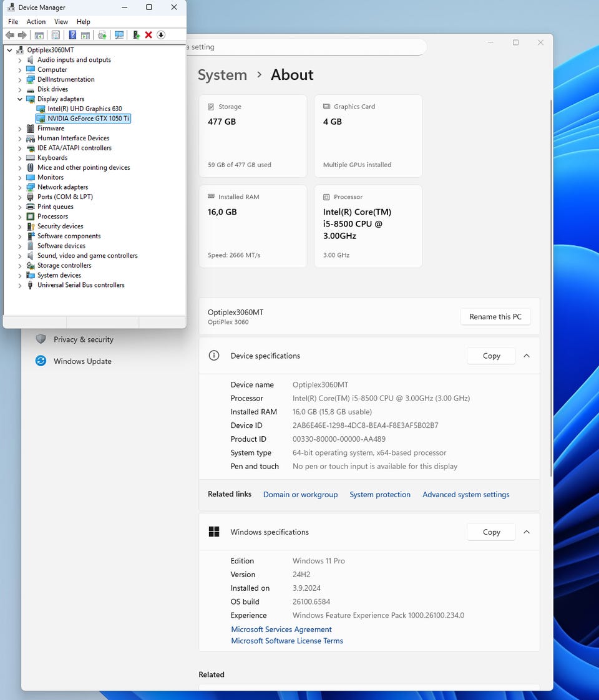Expand Sound, video and game controllers
The width and height of the screenshot is (599, 700).
[20, 256]
